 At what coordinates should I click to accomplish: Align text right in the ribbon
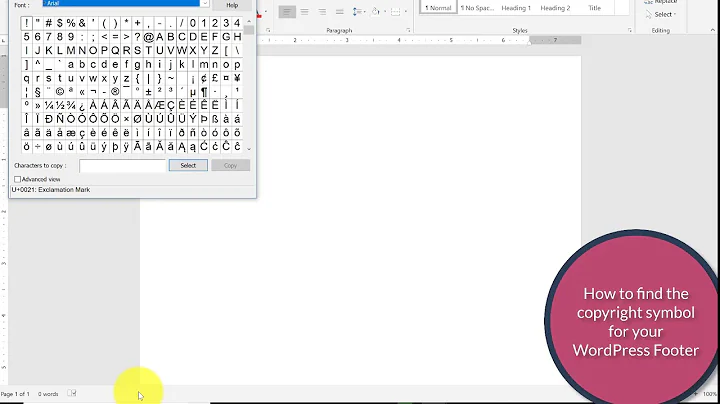pyautogui.click(x=322, y=12)
